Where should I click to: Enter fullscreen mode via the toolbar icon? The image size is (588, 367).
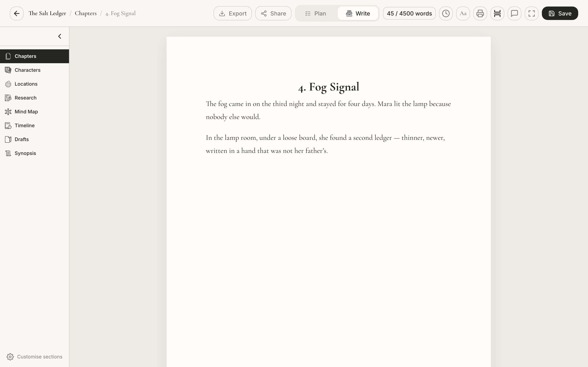click(x=531, y=13)
